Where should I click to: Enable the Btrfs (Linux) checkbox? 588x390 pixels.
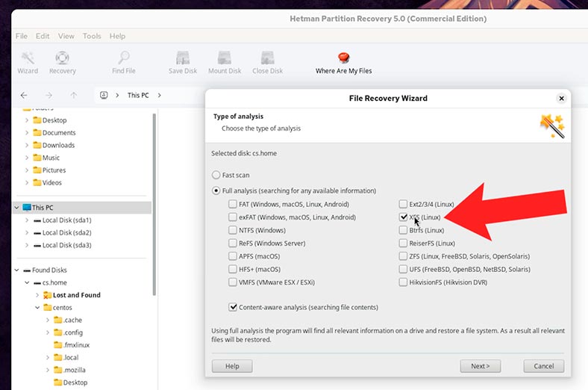coord(403,230)
